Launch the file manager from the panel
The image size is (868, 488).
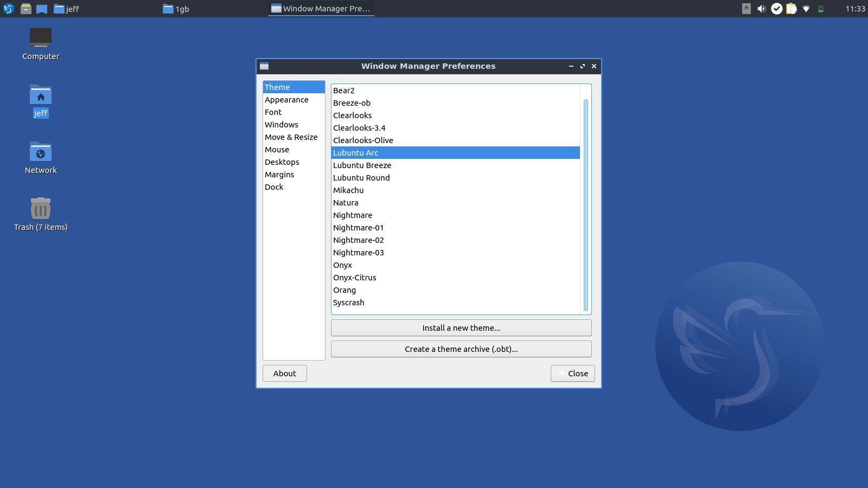(25, 9)
